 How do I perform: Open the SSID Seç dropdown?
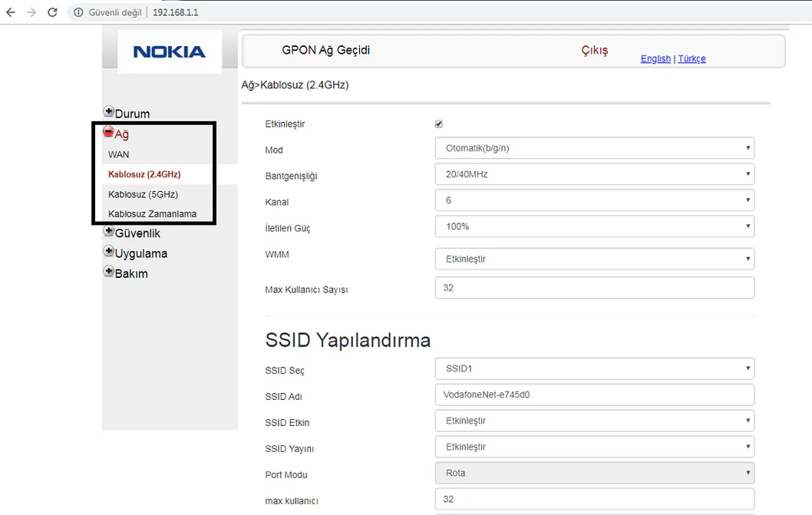[593, 368]
